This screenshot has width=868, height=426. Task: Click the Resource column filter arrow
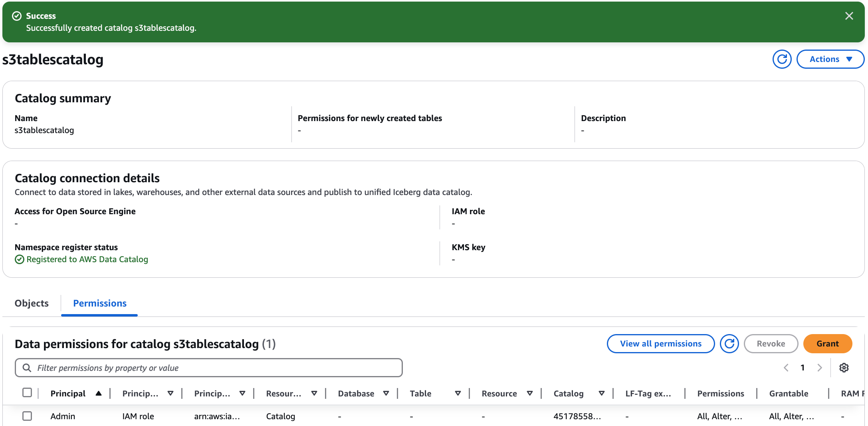click(x=530, y=394)
